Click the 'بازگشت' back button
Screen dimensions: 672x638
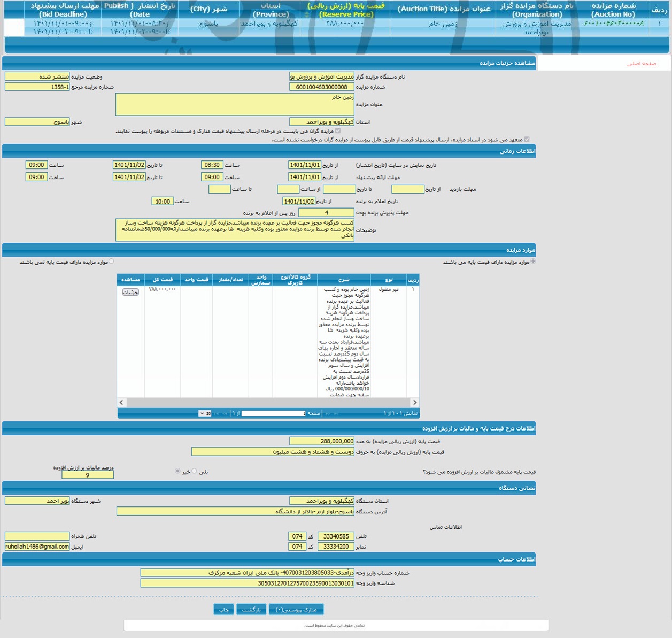(x=251, y=610)
